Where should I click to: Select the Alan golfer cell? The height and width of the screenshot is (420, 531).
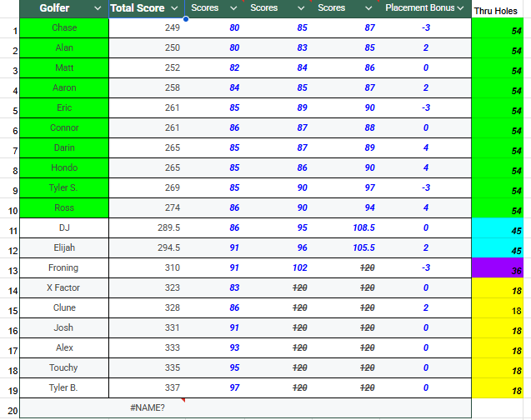(64, 47)
